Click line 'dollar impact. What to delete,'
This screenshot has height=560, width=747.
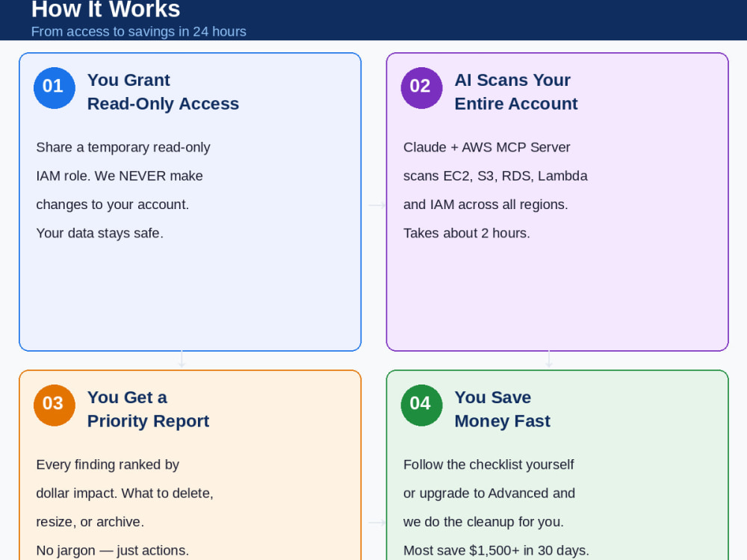[125, 494]
